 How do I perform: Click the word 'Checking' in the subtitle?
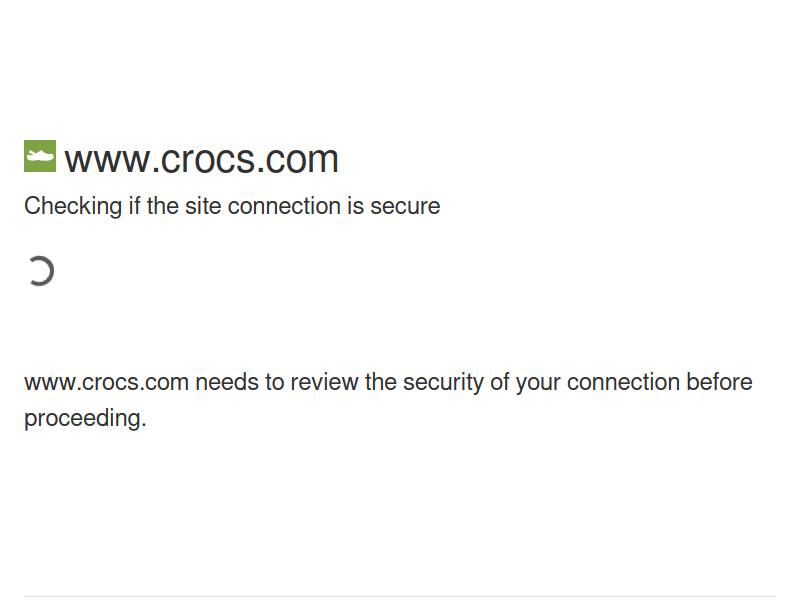[x=73, y=207]
